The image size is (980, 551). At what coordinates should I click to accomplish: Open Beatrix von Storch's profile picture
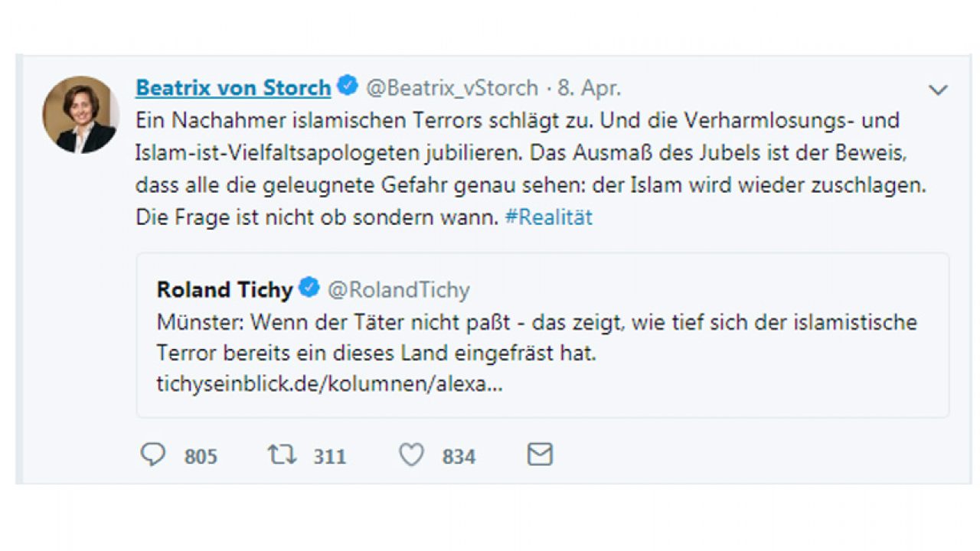coord(80,115)
